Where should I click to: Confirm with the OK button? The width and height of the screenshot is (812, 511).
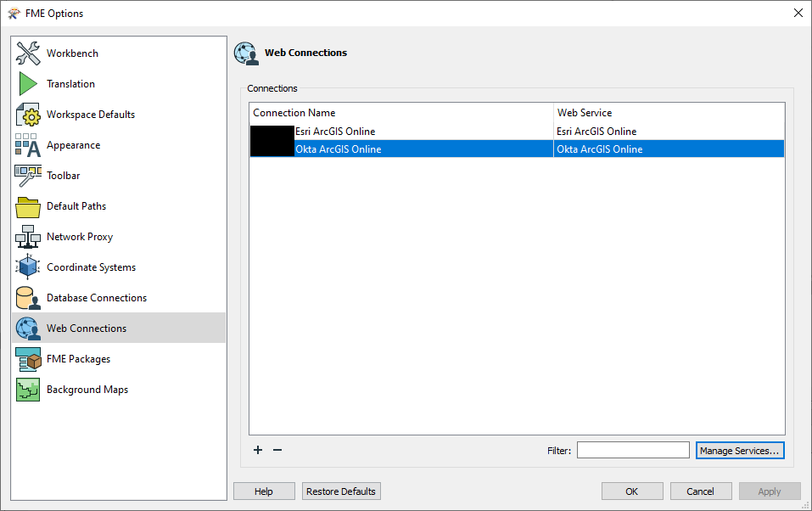(x=632, y=491)
